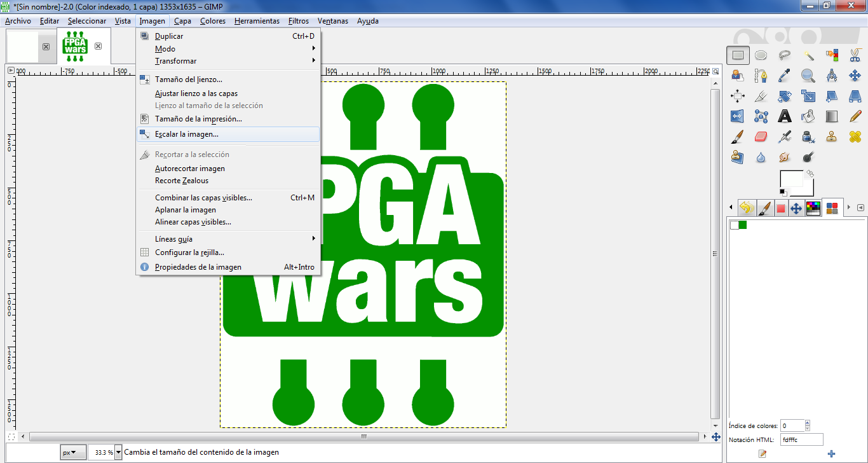This screenshot has width=868, height=463.
Task: Expand the Líneas guía submenu
Action: (x=228, y=239)
